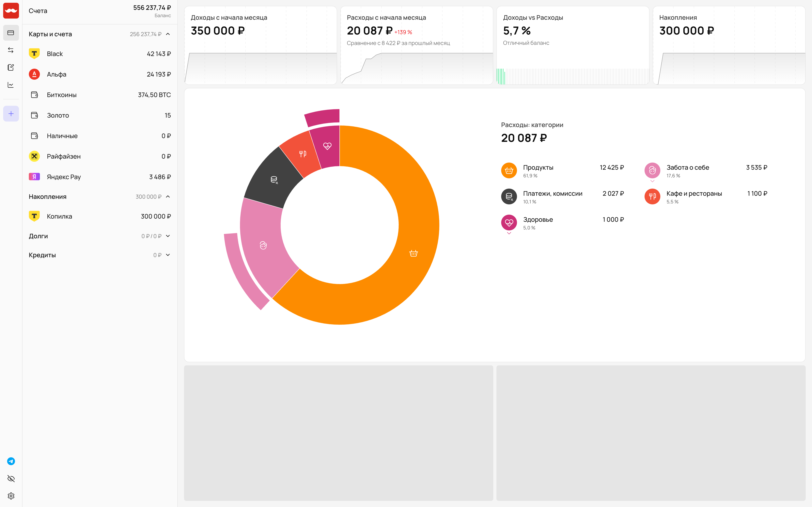Image resolution: width=812 pixels, height=507 pixels.
Task: Open settings gear icon
Action: 11,496
